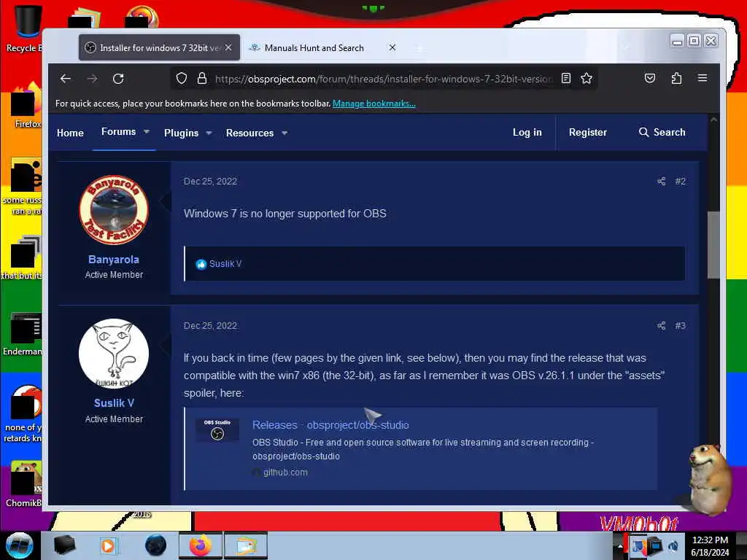Click the scrollbar up arrow
The height and width of the screenshot is (560, 747).
pos(713,120)
